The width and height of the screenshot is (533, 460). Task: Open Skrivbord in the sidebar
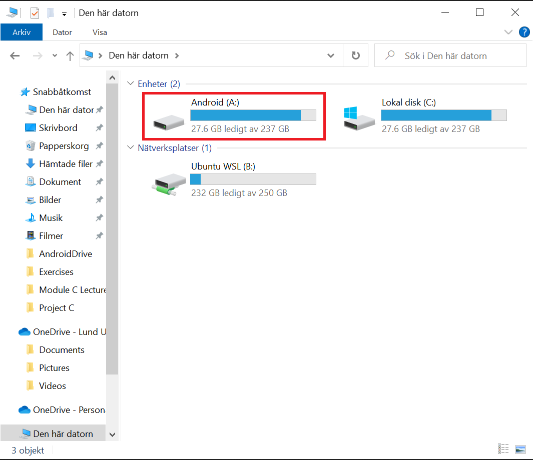click(51, 128)
